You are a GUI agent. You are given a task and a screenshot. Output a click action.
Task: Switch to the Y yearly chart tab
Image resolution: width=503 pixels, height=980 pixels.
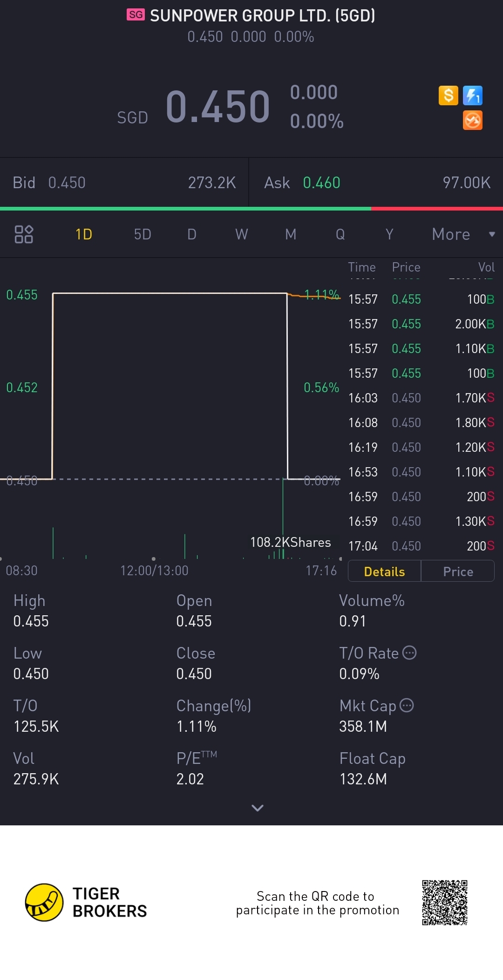[x=389, y=234]
